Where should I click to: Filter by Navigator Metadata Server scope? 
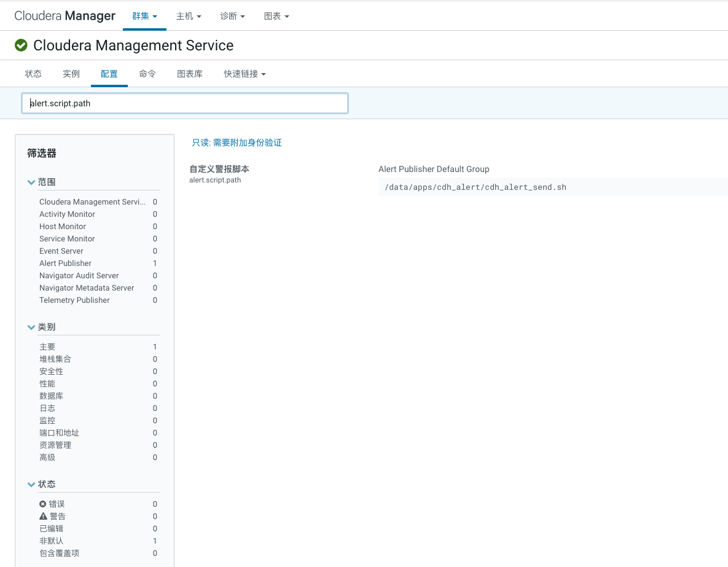98,288
